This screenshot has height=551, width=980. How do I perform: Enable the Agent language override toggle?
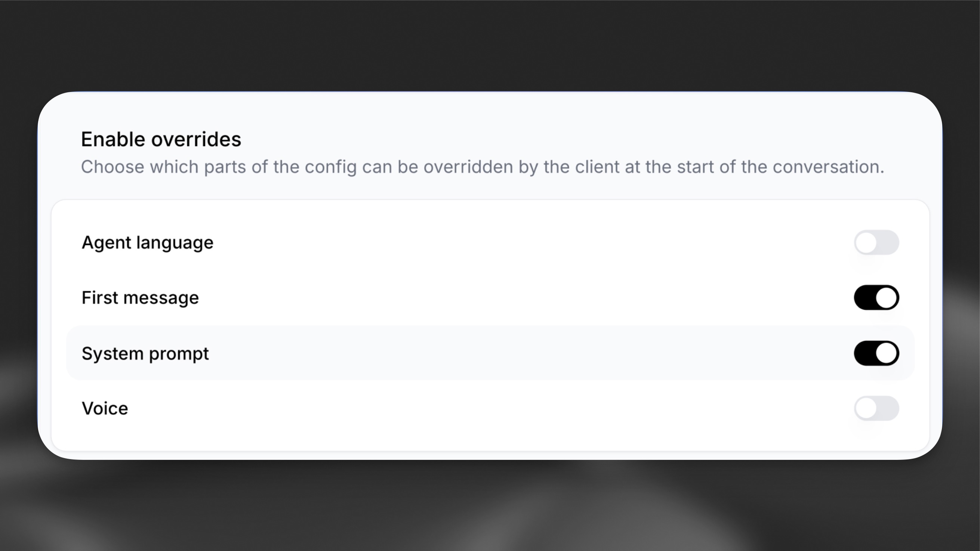pyautogui.click(x=876, y=242)
